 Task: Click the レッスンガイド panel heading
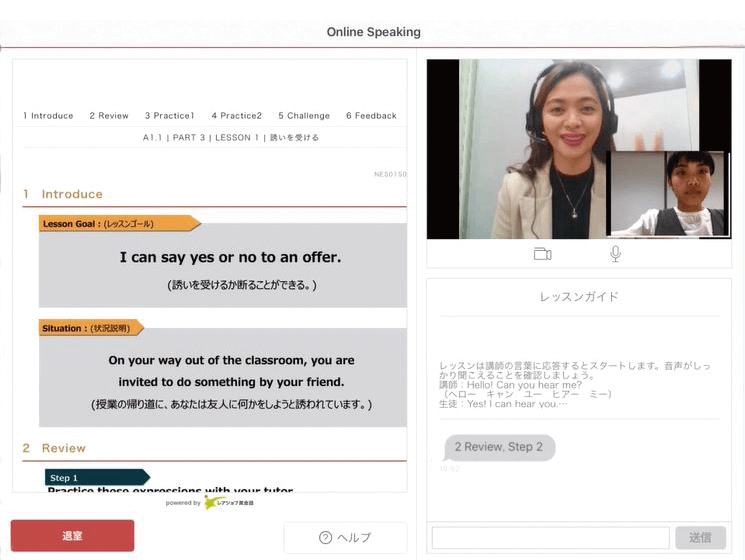579,297
